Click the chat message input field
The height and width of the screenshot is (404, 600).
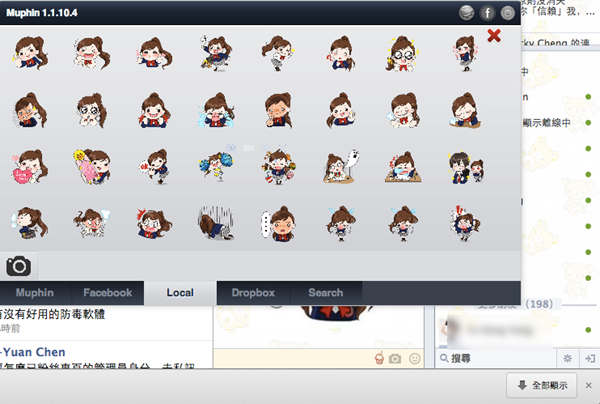coord(293,358)
